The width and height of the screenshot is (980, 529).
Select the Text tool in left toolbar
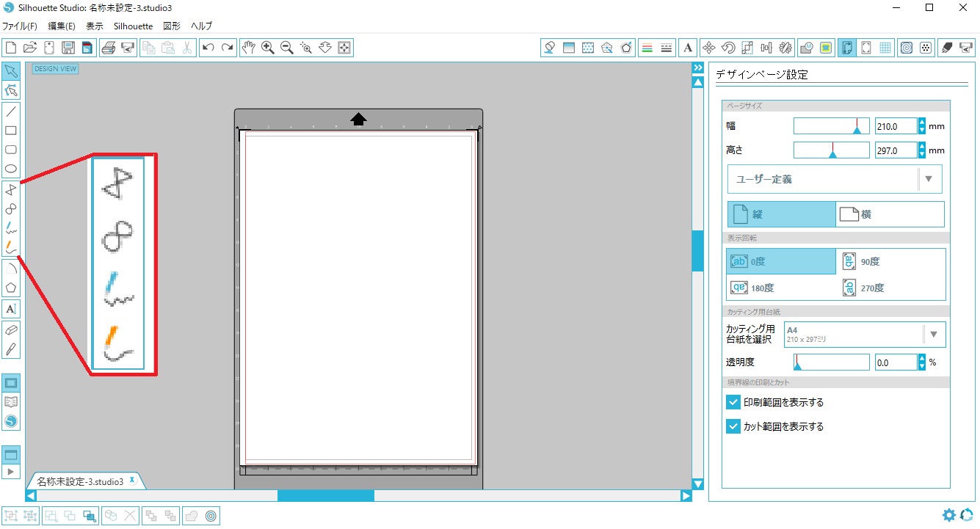pos(11,308)
